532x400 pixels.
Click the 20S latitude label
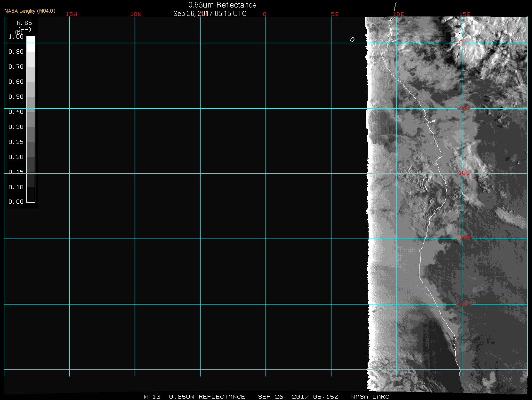[465, 304]
